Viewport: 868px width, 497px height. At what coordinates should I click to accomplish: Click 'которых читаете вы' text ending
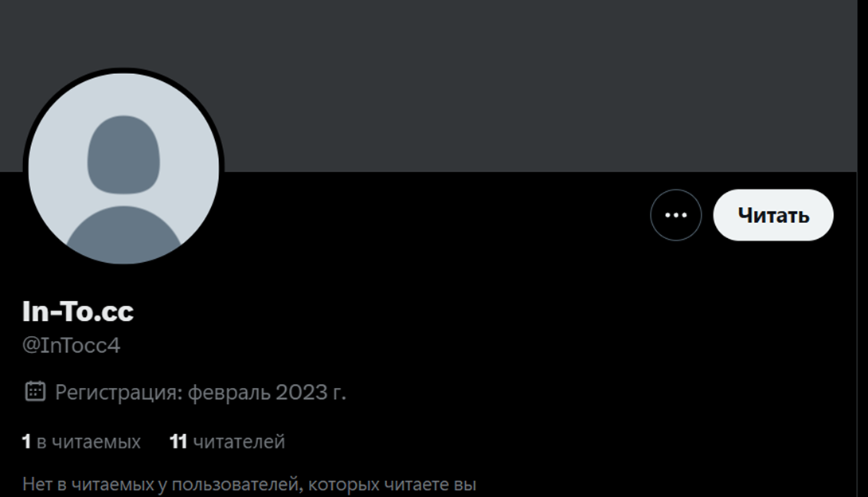392,485
